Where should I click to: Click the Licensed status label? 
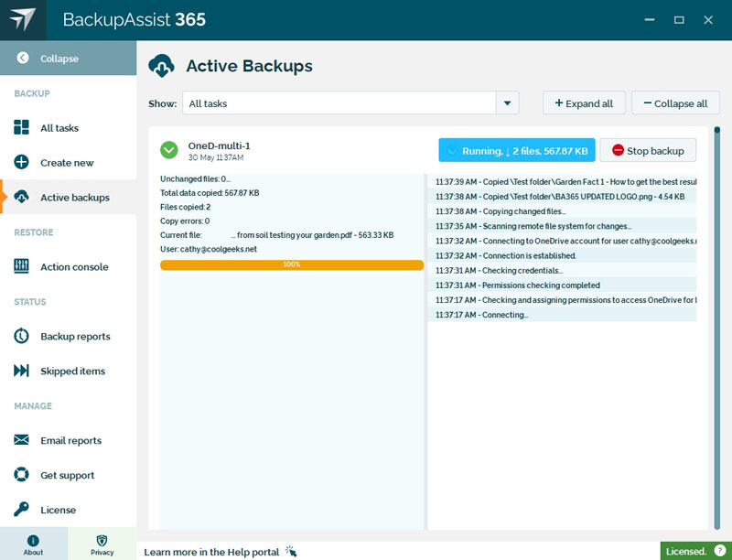685,551
